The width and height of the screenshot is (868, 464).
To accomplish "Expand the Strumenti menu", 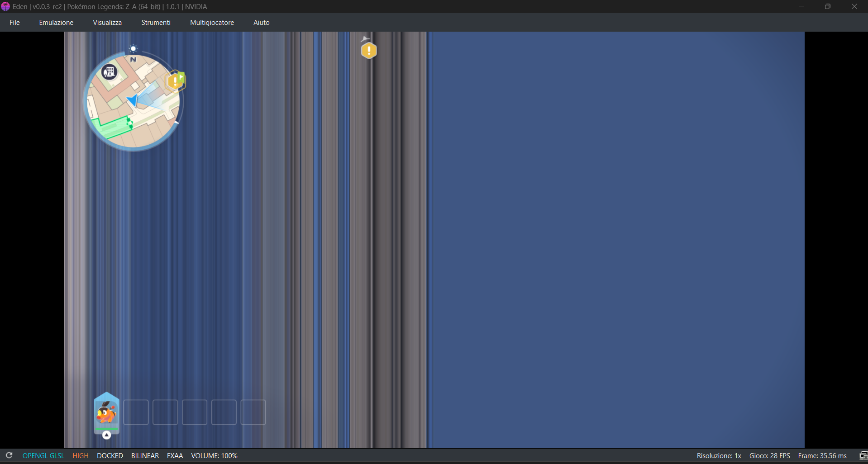I will coord(156,23).
